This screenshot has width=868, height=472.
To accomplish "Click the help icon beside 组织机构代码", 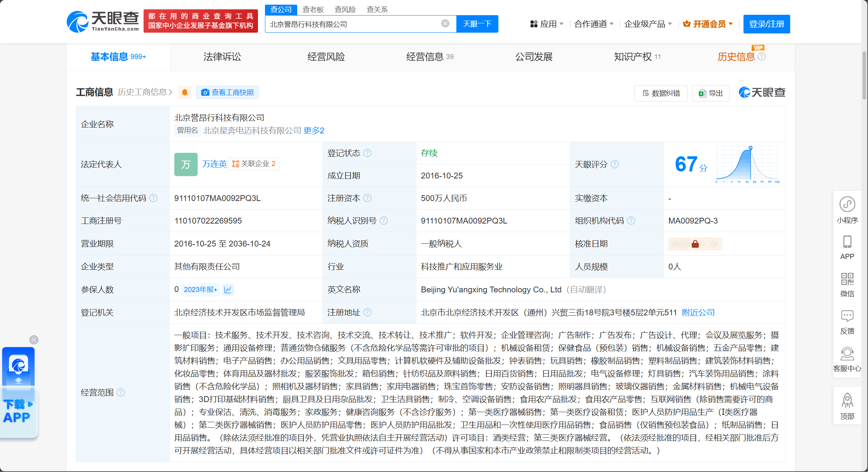I will point(631,220).
